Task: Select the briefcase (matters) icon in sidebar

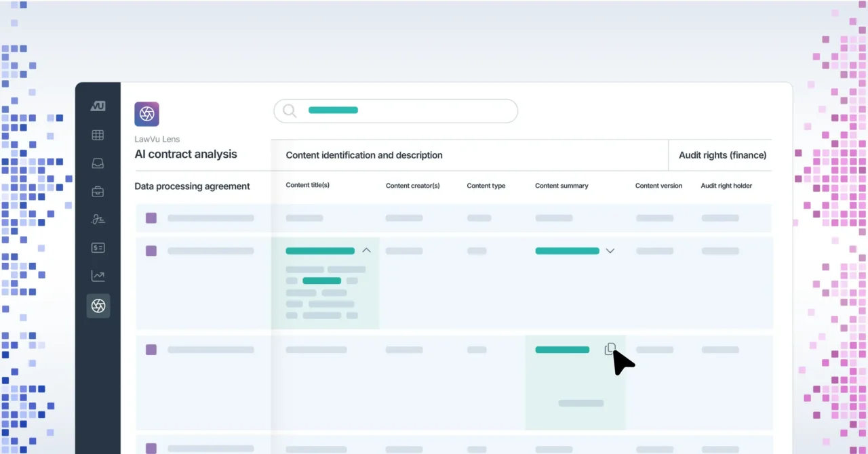Action: (98, 191)
